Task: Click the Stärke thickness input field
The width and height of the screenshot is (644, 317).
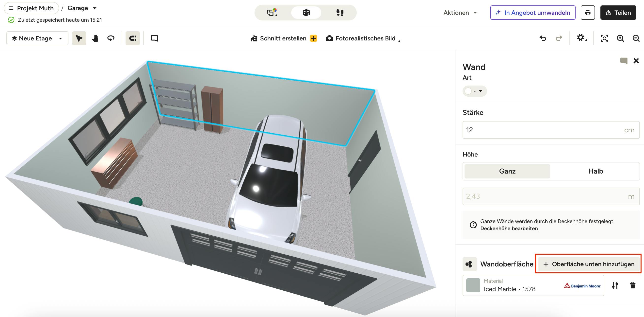Action: pos(551,130)
